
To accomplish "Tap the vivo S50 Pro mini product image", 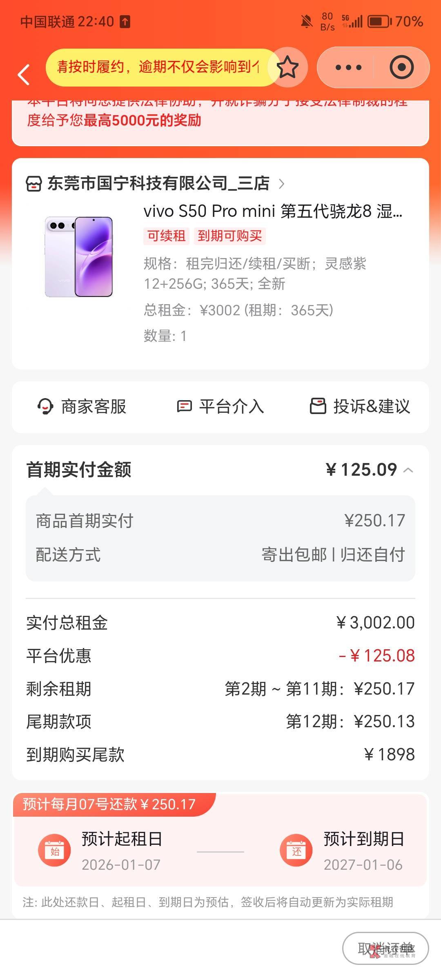I will click(x=78, y=257).
